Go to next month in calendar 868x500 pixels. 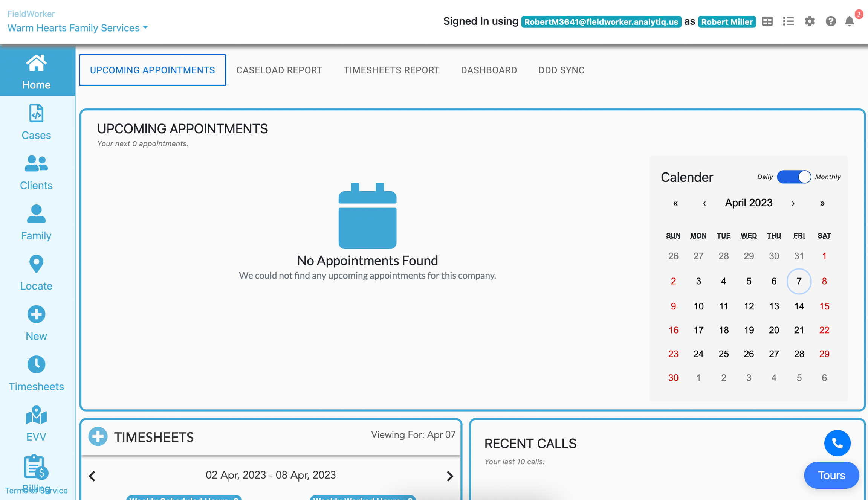coord(793,203)
